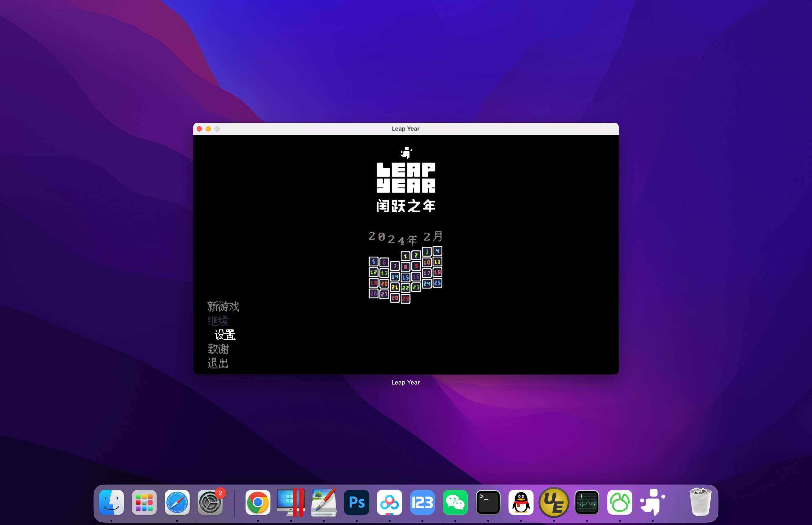Open Parallels Desktop dock icon
Viewport: 812px width, 525px height.
pos(291,502)
